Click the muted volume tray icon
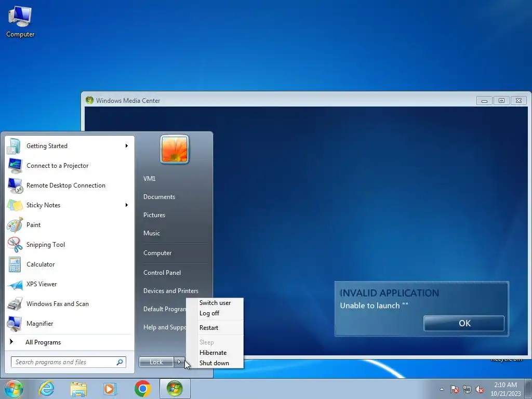Viewport: 532px width, 399px height. tap(480, 389)
